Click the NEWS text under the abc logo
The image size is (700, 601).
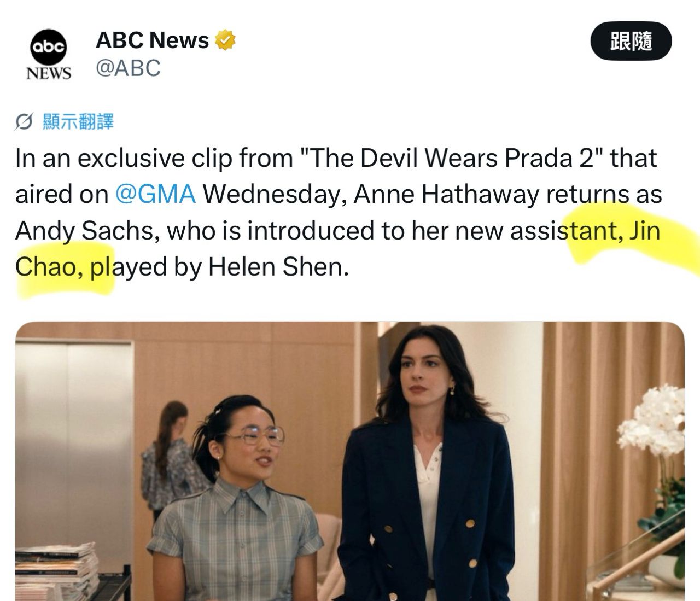click(x=49, y=73)
